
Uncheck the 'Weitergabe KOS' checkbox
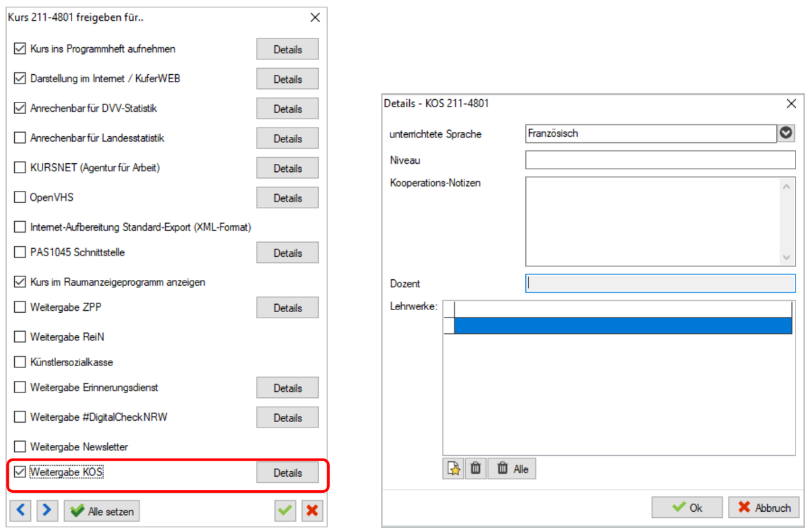point(20,472)
